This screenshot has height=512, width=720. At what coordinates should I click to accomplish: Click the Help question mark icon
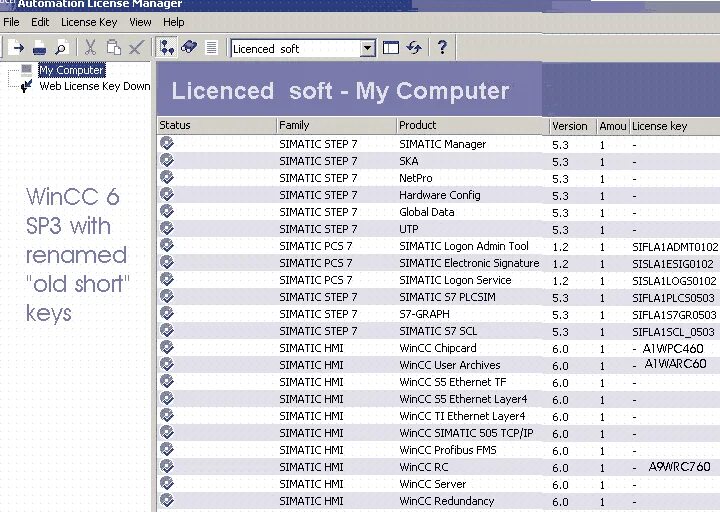click(442, 47)
